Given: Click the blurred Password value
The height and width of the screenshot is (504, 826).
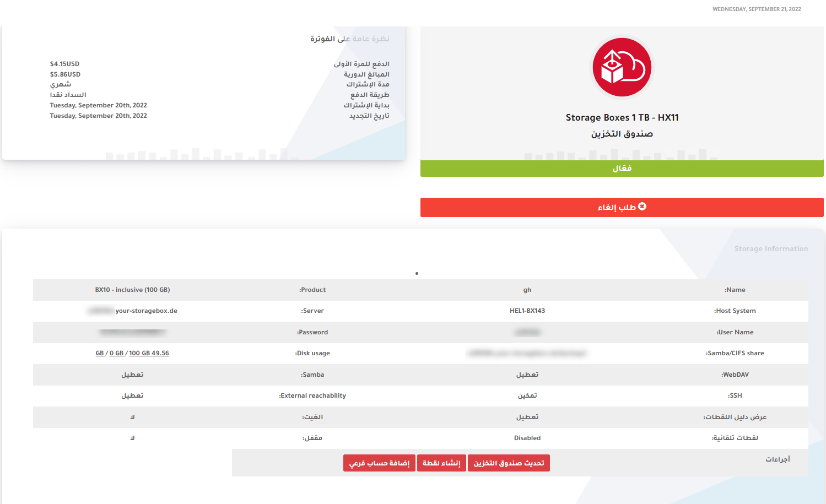Looking at the screenshot, I should click(132, 332).
